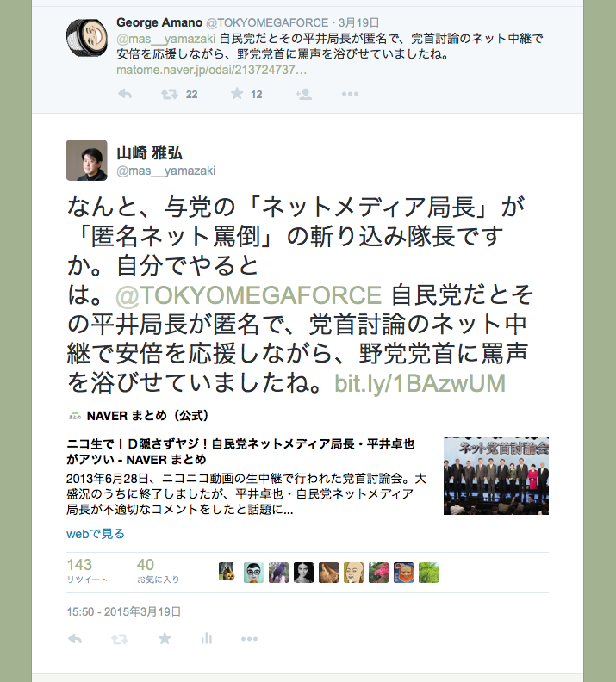Open George Amano's profile avatar
This screenshot has height=682, width=616.
click(x=86, y=37)
